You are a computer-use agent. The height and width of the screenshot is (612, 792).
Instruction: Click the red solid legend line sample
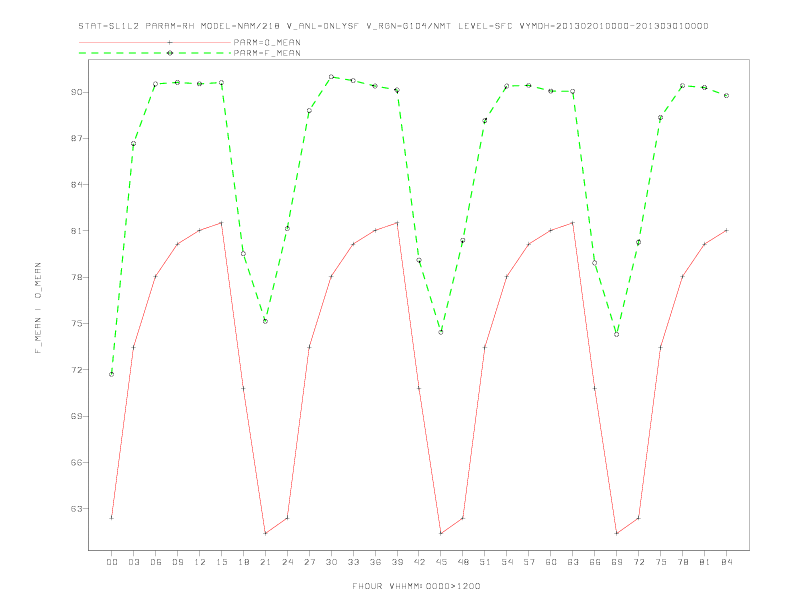155,42
